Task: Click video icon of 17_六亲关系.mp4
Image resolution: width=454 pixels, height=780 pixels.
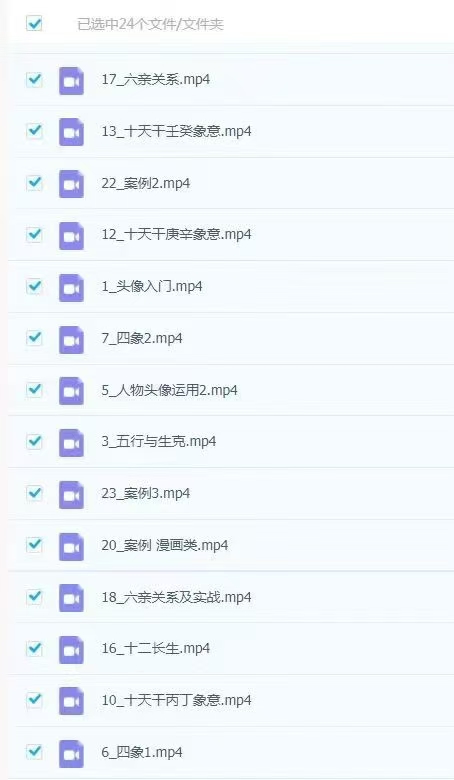Action: tap(71, 80)
